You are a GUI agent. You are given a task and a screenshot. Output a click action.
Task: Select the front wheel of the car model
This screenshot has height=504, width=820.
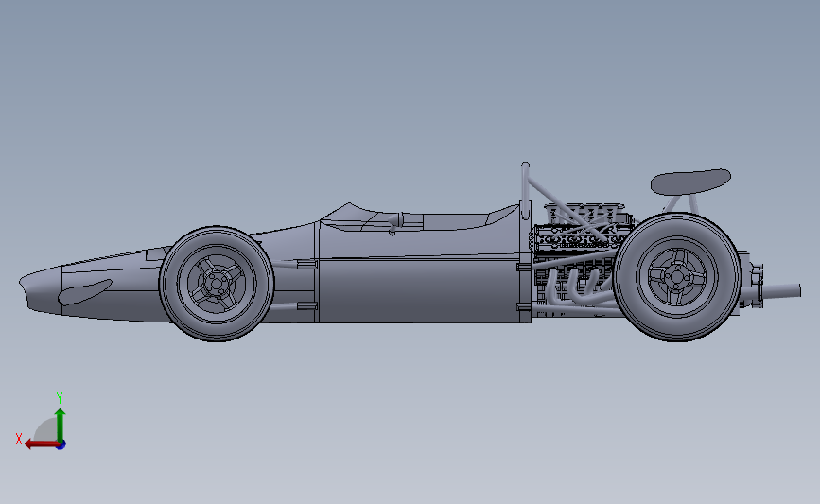coord(217,284)
